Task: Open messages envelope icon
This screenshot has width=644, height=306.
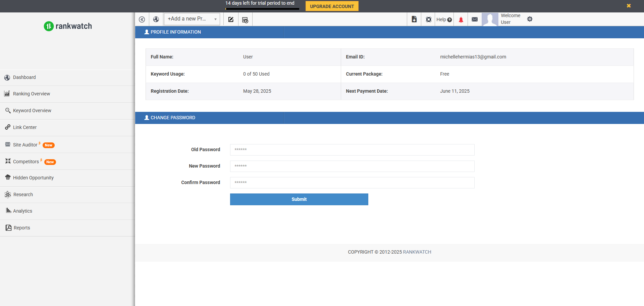Action: [x=475, y=19]
